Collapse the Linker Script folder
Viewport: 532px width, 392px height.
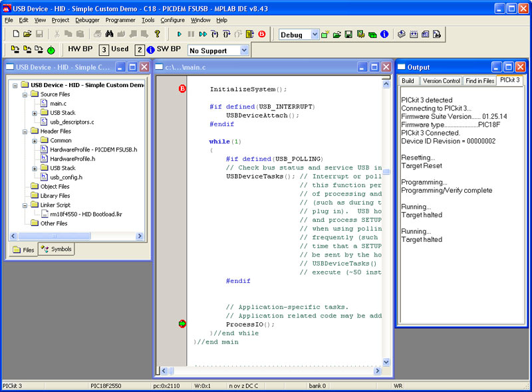click(x=25, y=205)
